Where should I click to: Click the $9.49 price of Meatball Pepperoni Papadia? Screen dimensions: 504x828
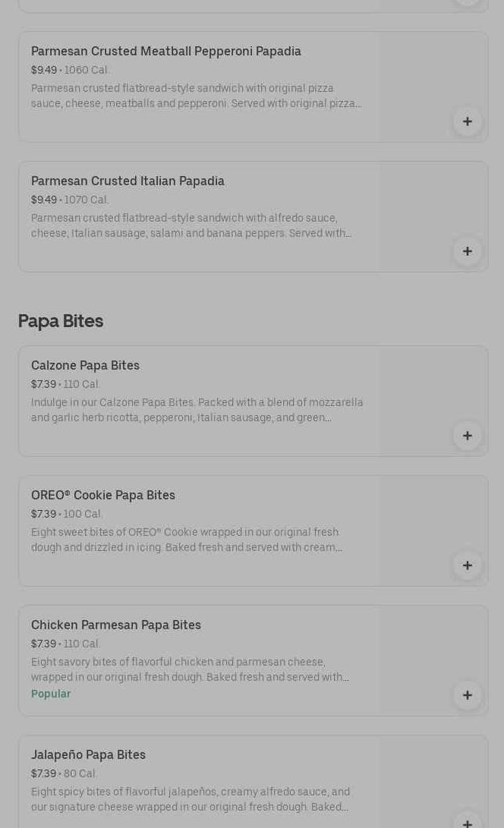pos(43,70)
